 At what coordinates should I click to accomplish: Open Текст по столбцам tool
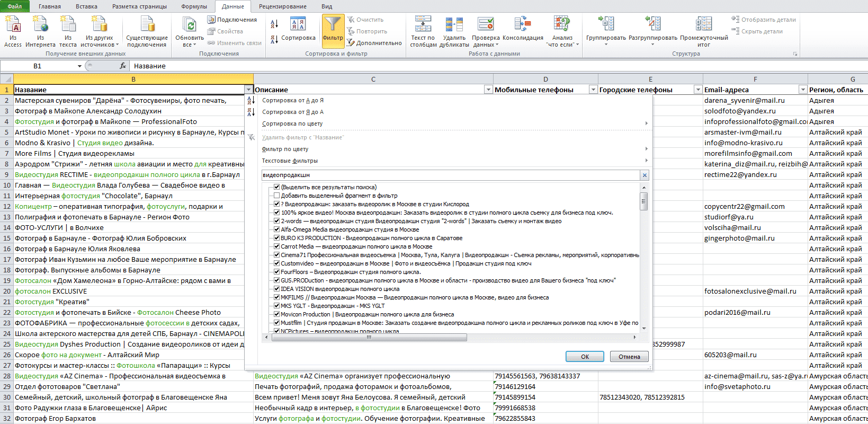pyautogui.click(x=423, y=24)
